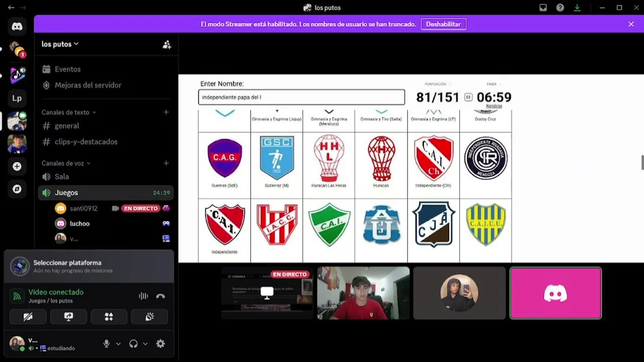Open the soundboard button
This screenshot has width=644, height=362.
point(149,317)
